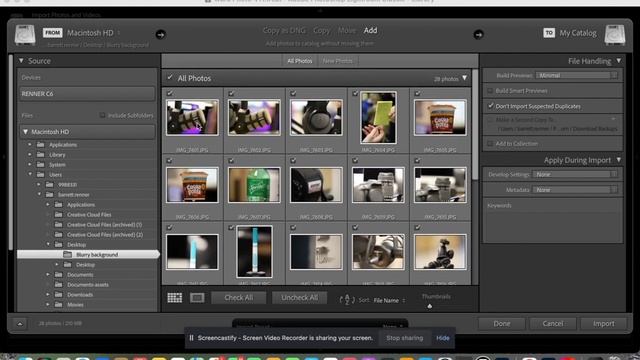Toggle the All Photos group checkmark
640x360 pixels.
pos(170,78)
